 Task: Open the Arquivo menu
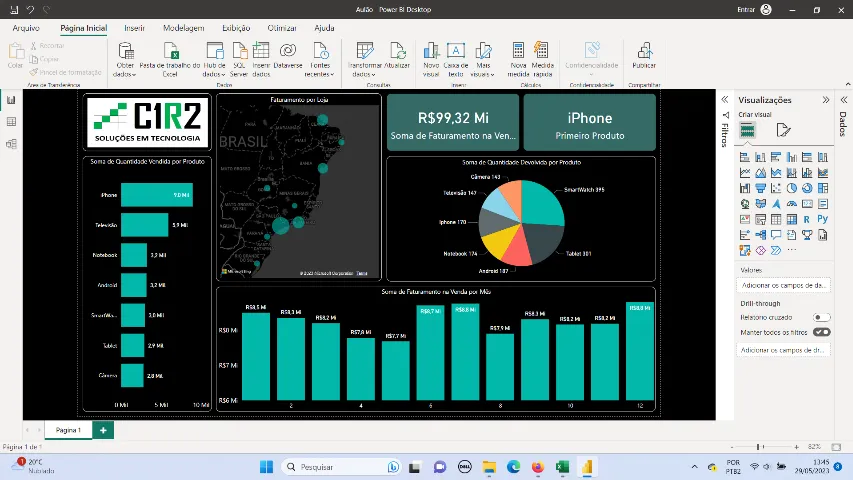tap(26, 29)
